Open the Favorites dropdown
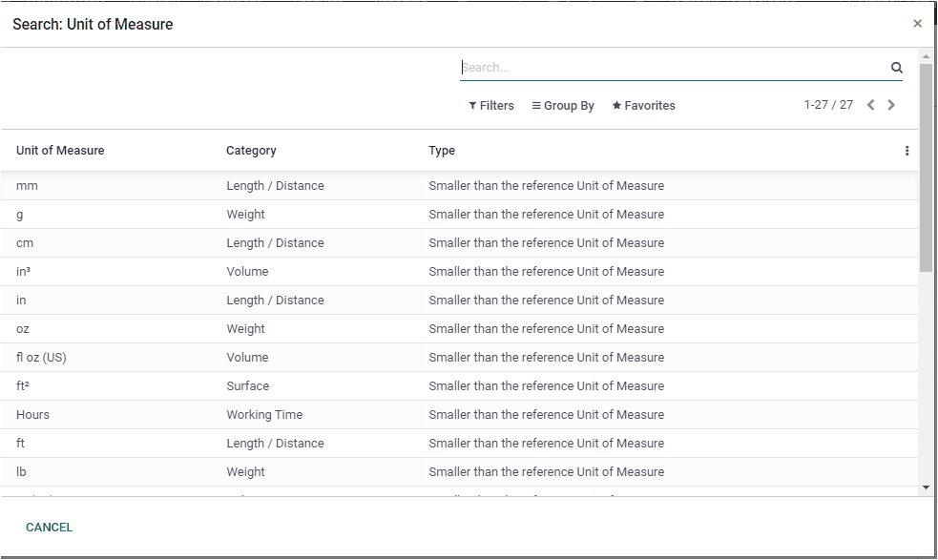938x560 pixels. point(643,105)
